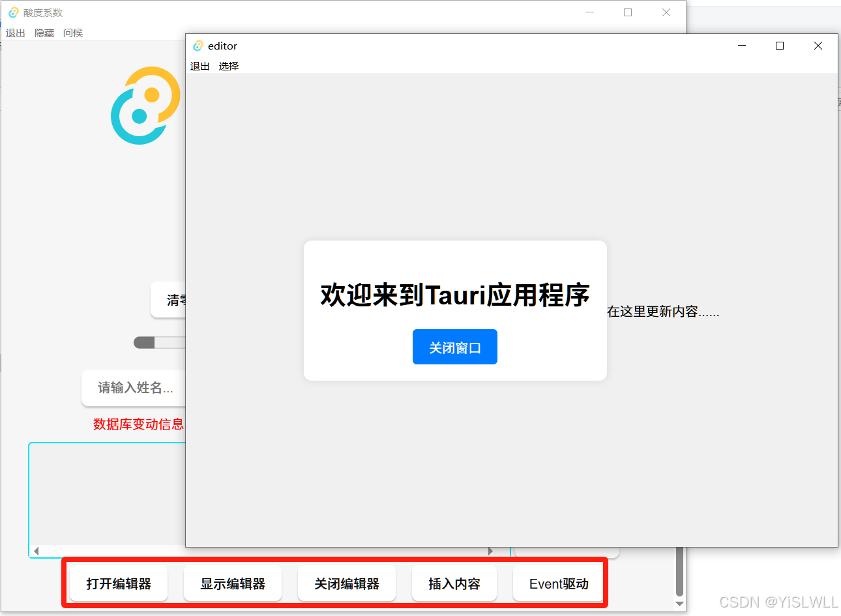This screenshot has width=841, height=616.
Task: Select the 隐藏 menu item
Action: pos(44,33)
